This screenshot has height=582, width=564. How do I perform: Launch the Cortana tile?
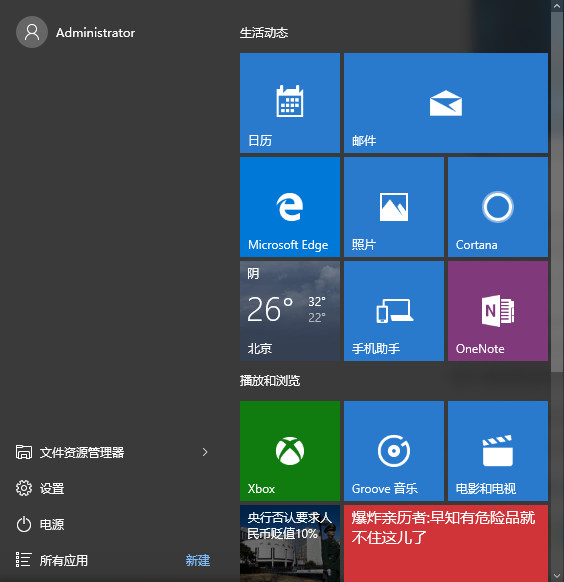(498, 207)
